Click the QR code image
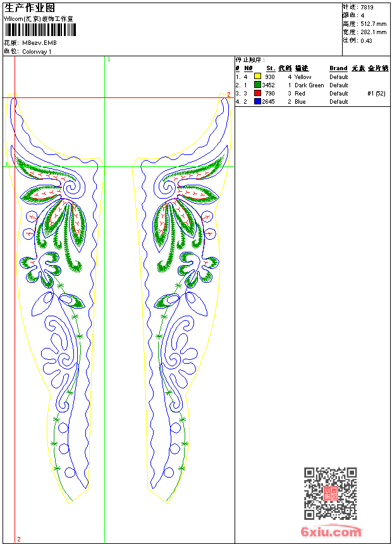This screenshot has height=544, width=392. tap(331, 493)
